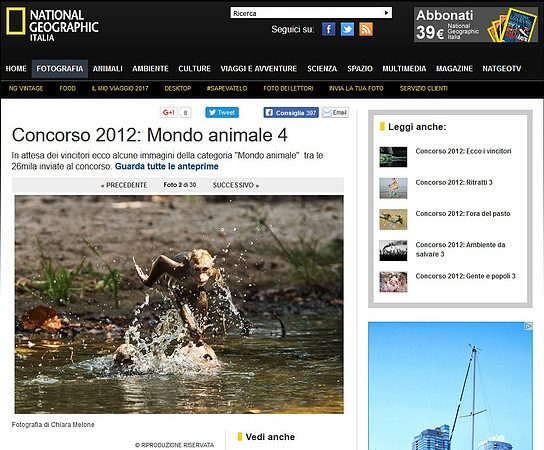This screenshot has width=544, height=450.
Task: Open Concorso 2012: Ambiente da salvare 3 link
Action: click(460, 249)
